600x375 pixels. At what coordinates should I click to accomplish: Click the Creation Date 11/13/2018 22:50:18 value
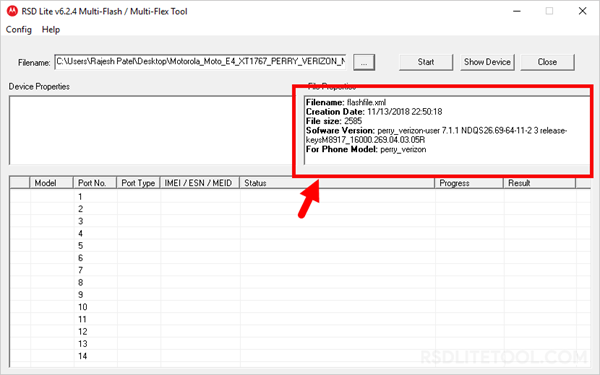tap(404, 112)
